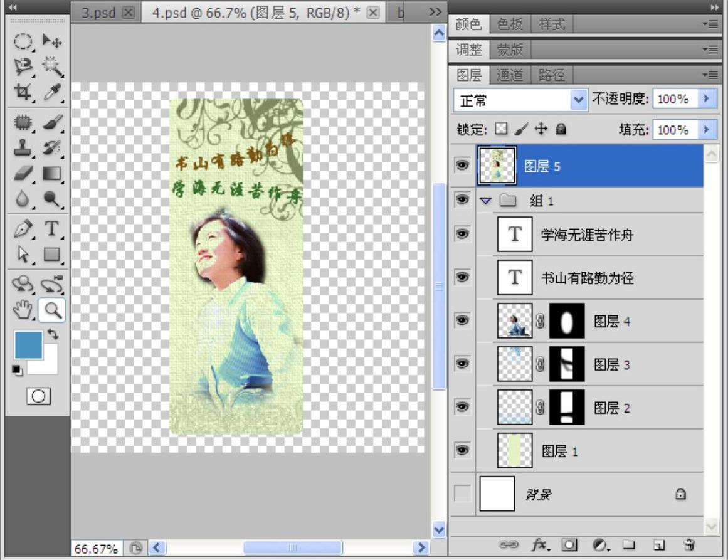
Task: Select the Horizontal Type tool
Action: tap(52, 229)
